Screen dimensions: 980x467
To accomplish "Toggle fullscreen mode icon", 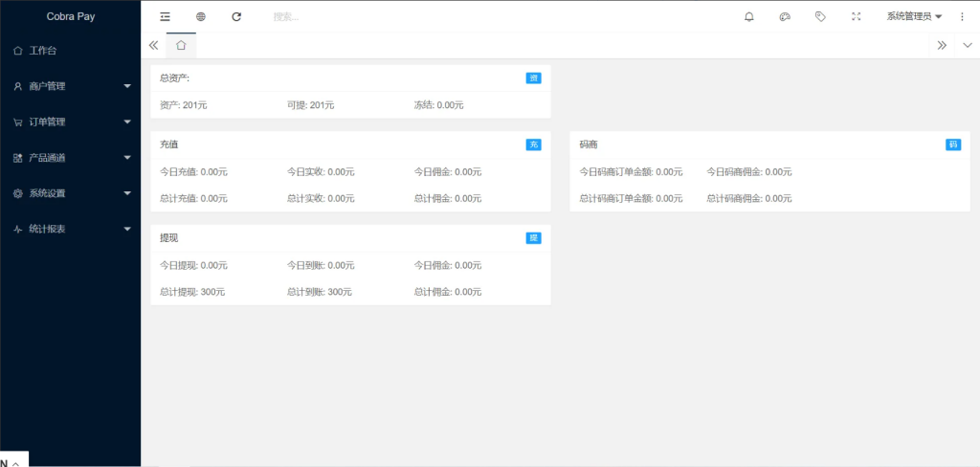I will tap(856, 16).
